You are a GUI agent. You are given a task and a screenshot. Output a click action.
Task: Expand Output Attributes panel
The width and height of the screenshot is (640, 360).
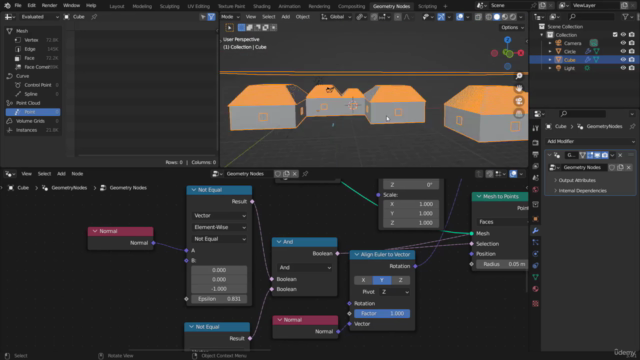[577, 180]
